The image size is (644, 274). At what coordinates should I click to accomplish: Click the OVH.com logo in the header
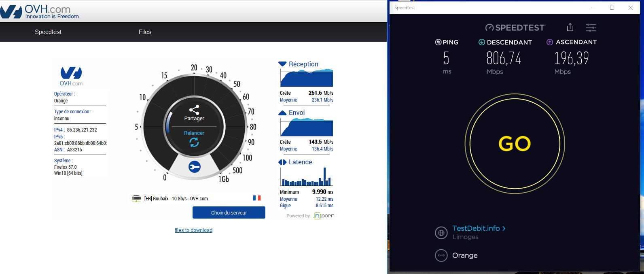40,11
